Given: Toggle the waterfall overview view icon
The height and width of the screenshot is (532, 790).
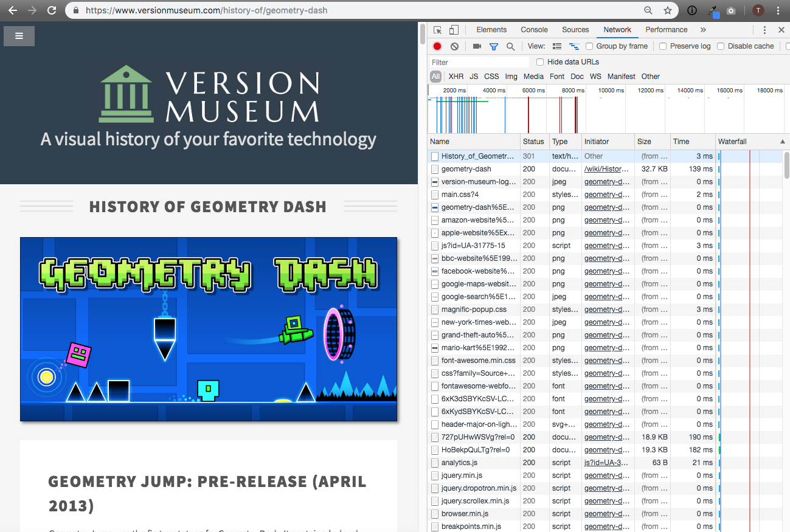Looking at the screenshot, I should tap(573, 46).
